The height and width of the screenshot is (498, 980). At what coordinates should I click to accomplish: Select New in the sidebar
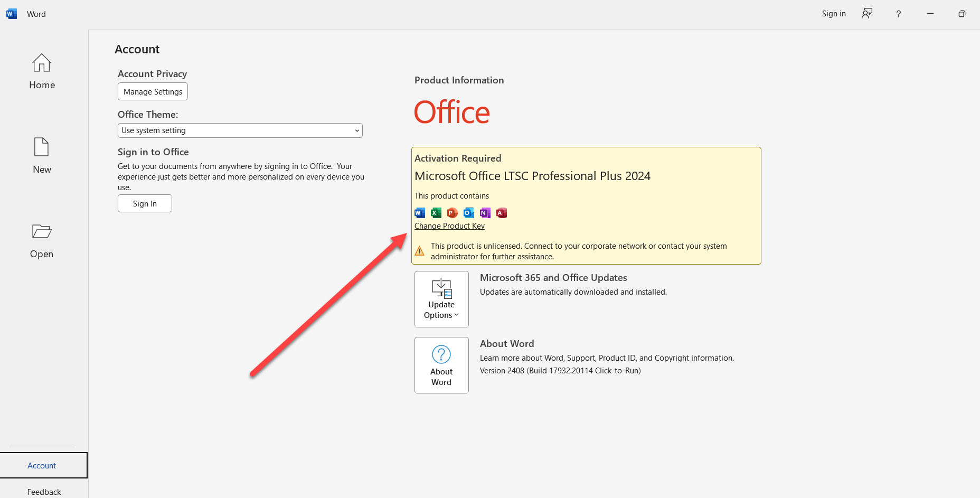pyautogui.click(x=42, y=156)
